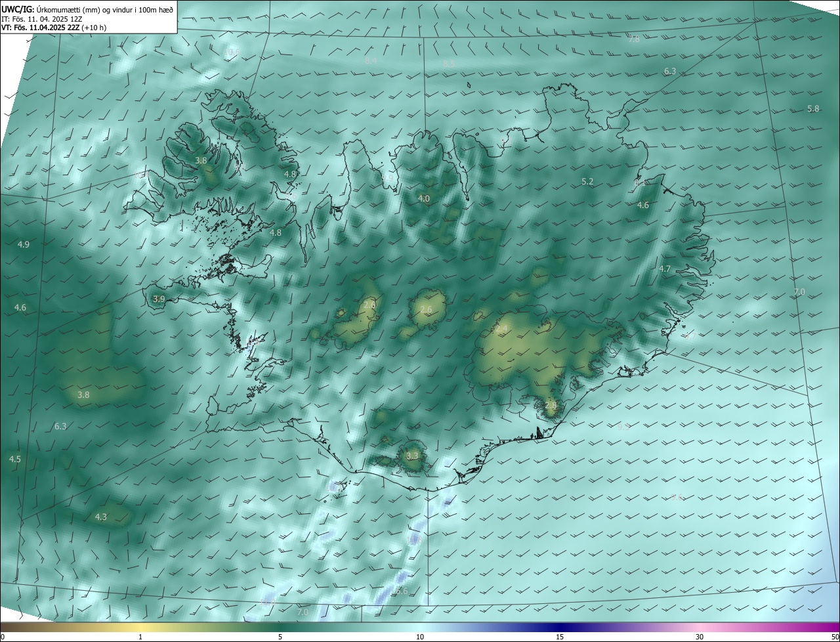Click the 2.8 value label on the map
Screen dimensions: 840x642
click(551, 405)
